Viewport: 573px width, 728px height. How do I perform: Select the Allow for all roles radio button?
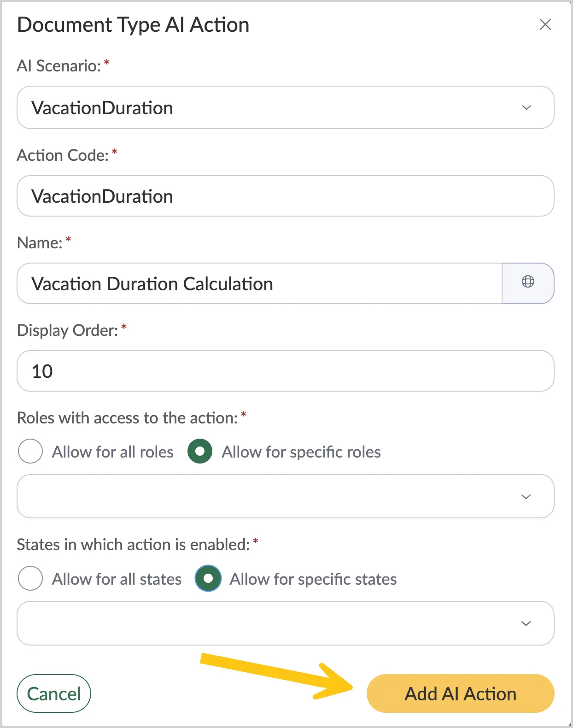pyautogui.click(x=30, y=451)
